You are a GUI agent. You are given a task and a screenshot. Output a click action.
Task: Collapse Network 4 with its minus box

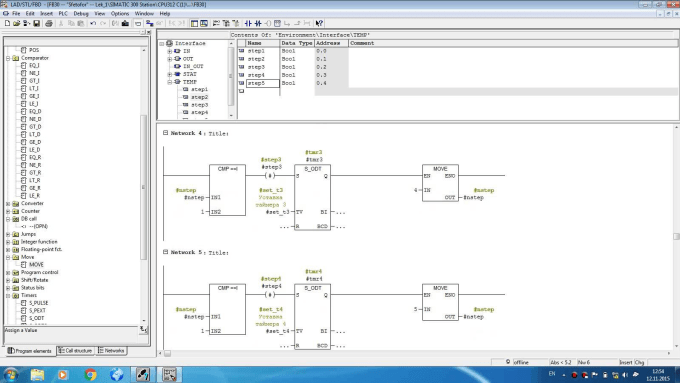click(x=165, y=133)
